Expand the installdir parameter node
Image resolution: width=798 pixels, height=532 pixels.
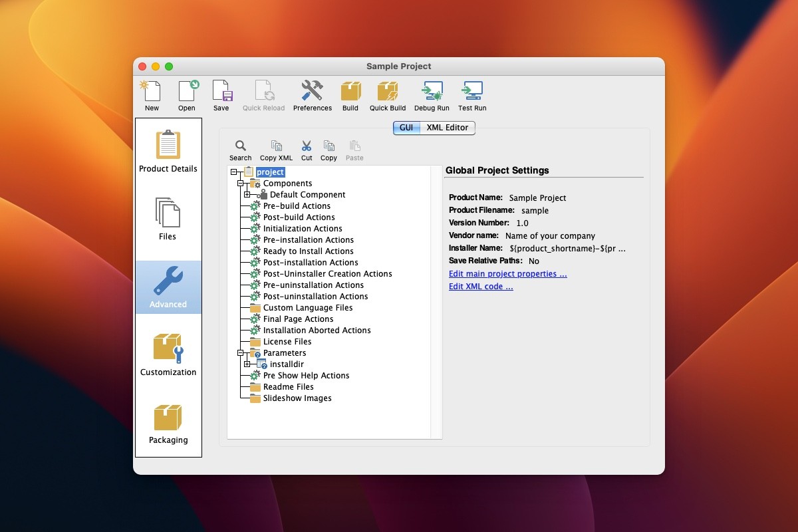[248, 364]
